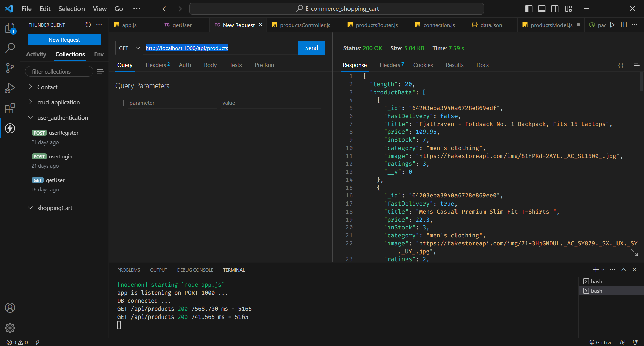This screenshot has width=644, height=346.
Task: Split the editor into two panes
Action: coord(624,25)
